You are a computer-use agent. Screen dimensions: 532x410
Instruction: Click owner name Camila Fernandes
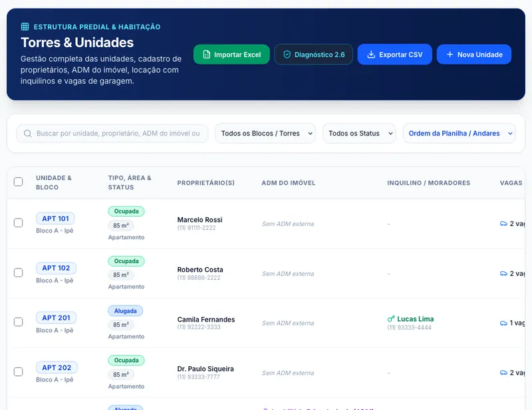click(x=206, y=320)
